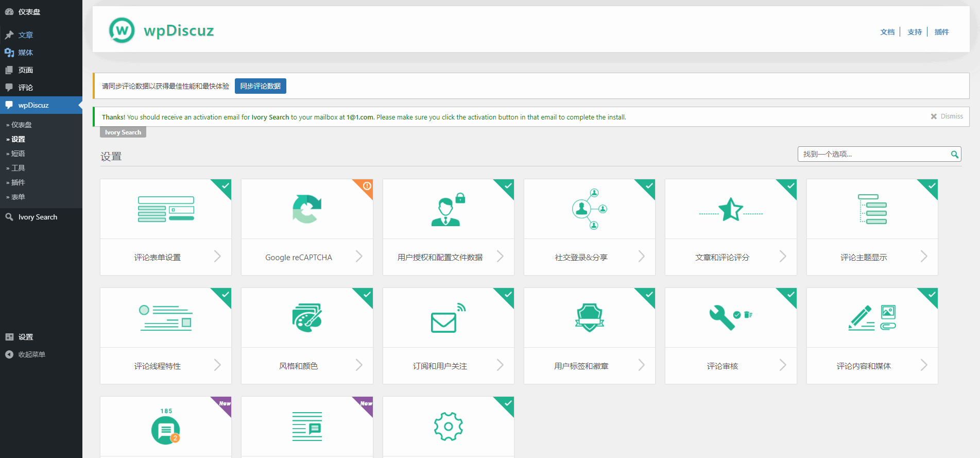Expand arrow next to 文章和评论评分
Image resolution: width=980 pixels, height=458 pixels.
point(783,257)
